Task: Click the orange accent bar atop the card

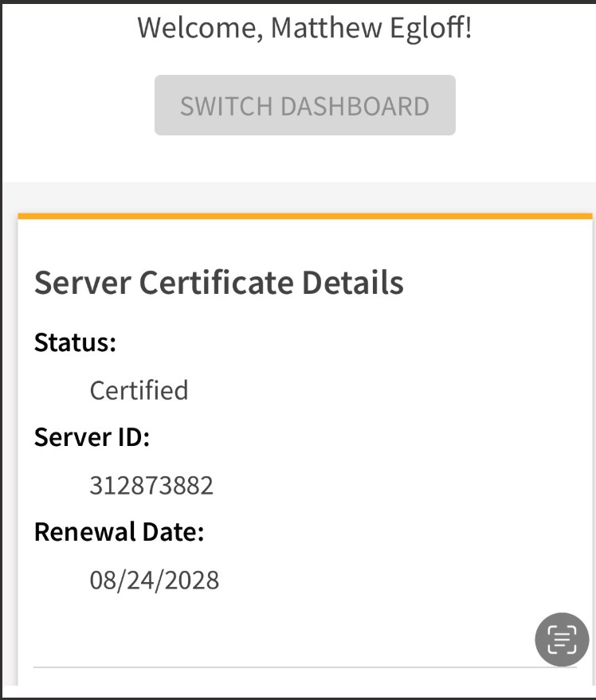Action: coord(304,216)
